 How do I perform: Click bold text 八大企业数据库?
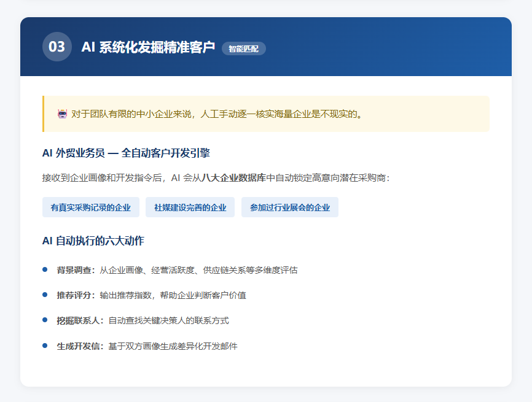pos(234,177)
